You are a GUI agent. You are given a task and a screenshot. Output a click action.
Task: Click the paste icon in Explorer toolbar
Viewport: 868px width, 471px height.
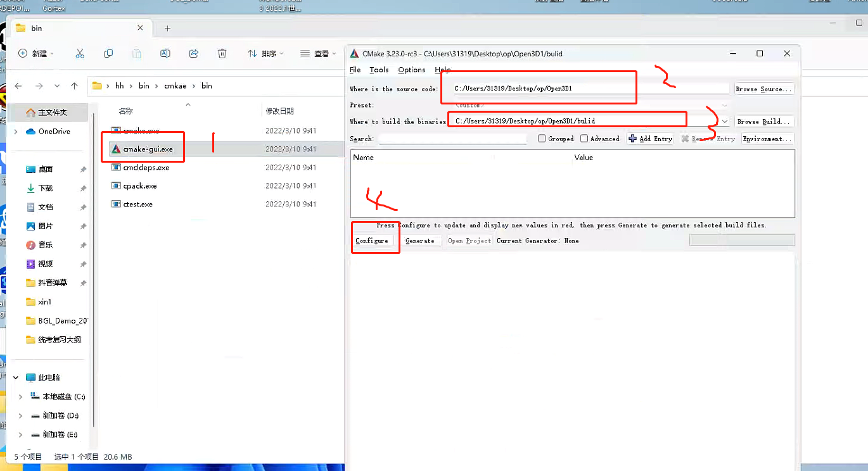[x=137, y=54]
